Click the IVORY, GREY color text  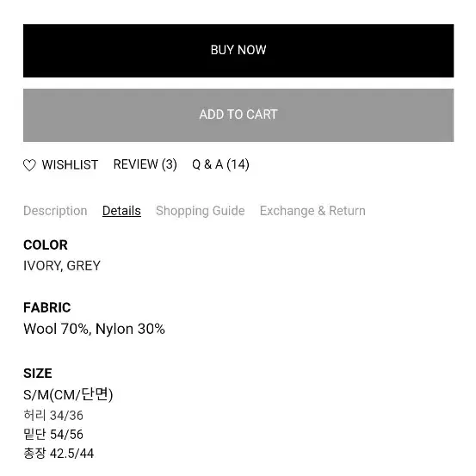pyautogui.click(x=62, y=266)
